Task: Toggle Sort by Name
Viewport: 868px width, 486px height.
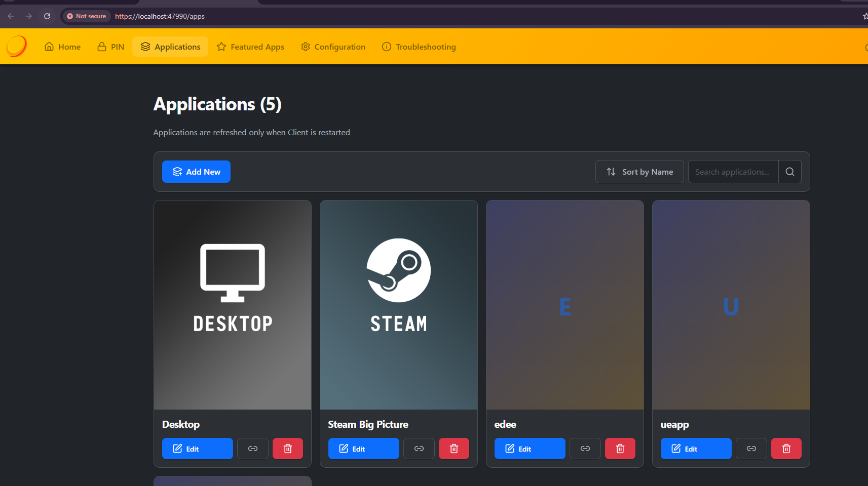Action: (639, 172)
